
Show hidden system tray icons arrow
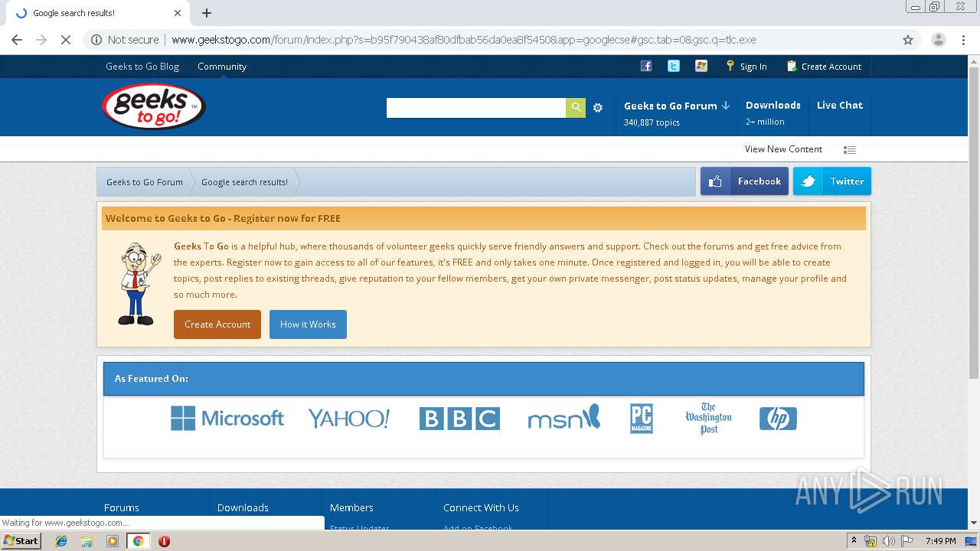pos(854,541)
